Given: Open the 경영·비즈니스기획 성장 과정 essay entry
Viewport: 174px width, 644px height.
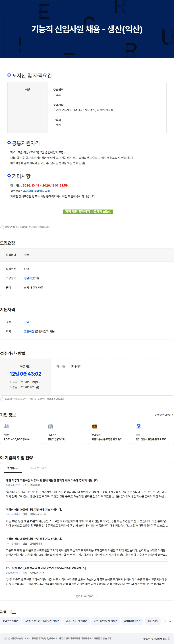Looking at the screenshot, I should pyautogui.click(x=87, y=518).
